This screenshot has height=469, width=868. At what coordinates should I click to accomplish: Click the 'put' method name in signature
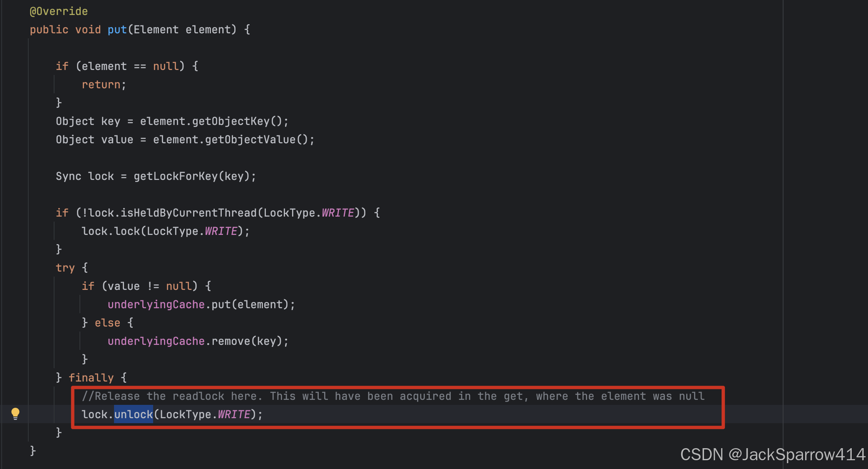[117, 30]
